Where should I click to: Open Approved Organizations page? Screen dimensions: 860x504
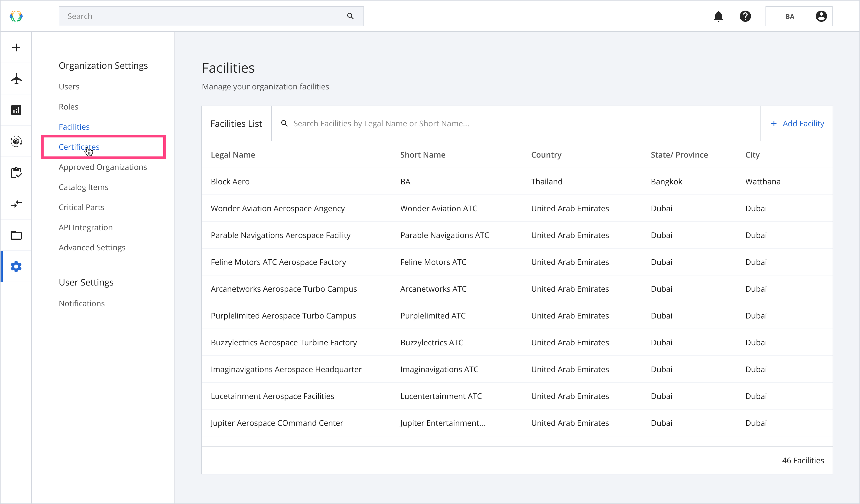pyautogui.click(x=103, y=167)
